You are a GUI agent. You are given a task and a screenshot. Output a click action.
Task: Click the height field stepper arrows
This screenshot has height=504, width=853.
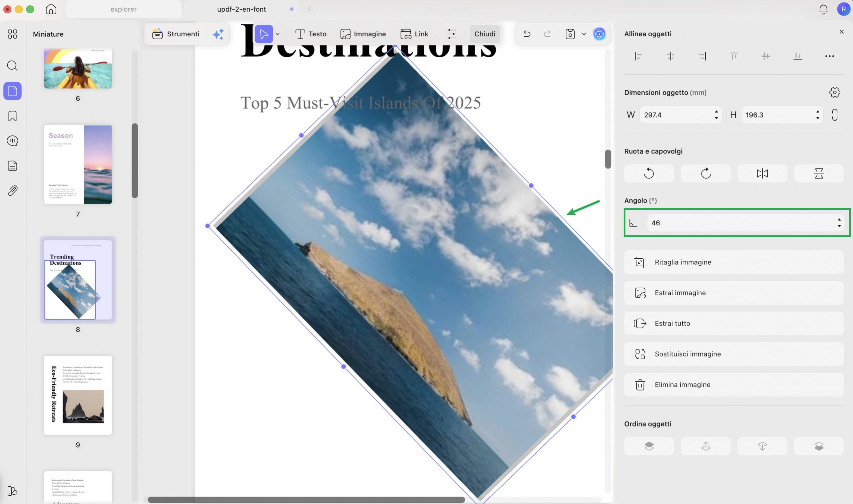pyautogui.click(x=817, y=115)
